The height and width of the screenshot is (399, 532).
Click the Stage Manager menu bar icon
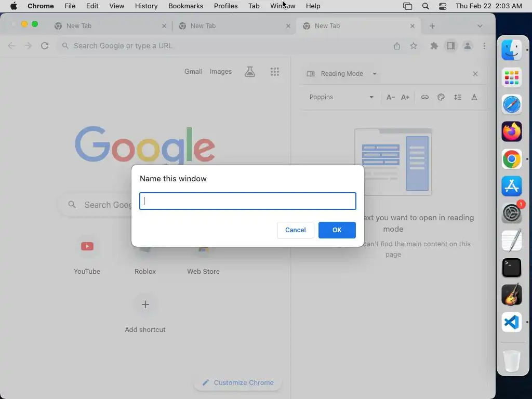[x=407, y=6]
